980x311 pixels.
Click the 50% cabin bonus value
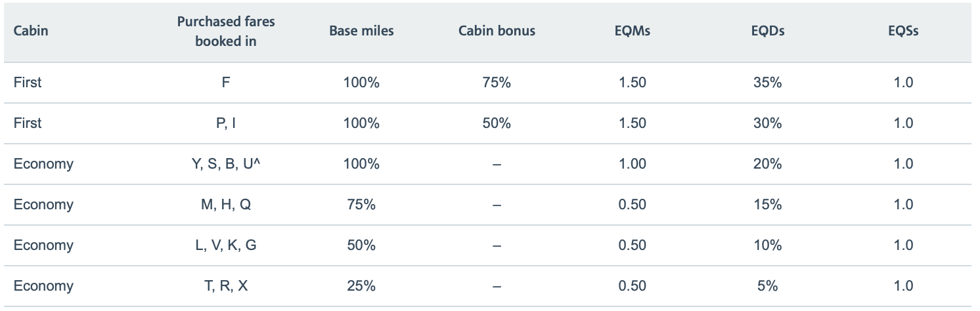pyautogui.click(x=497, y=123)
